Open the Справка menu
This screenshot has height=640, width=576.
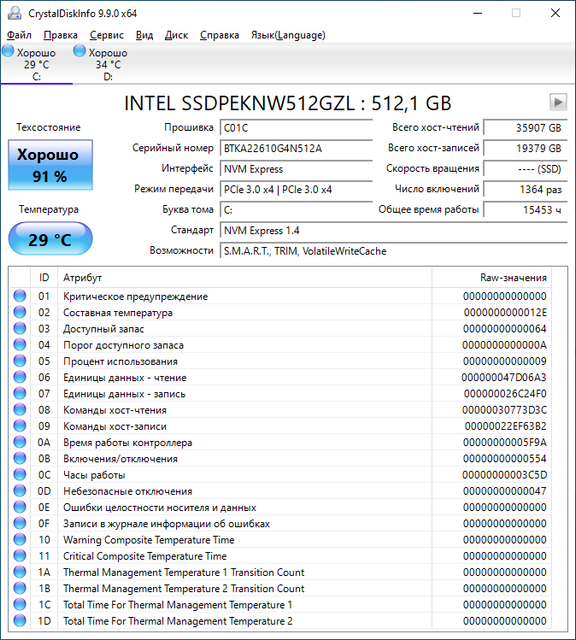click(x=220, y=35)
